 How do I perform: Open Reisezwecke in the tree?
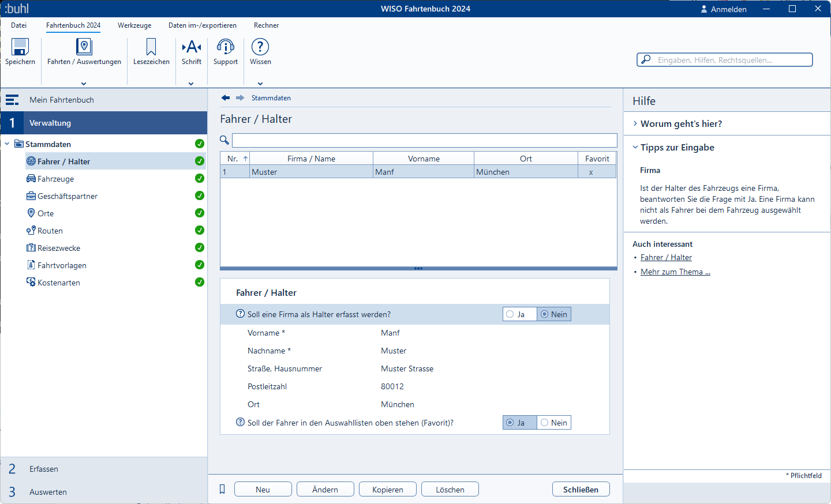59,248
